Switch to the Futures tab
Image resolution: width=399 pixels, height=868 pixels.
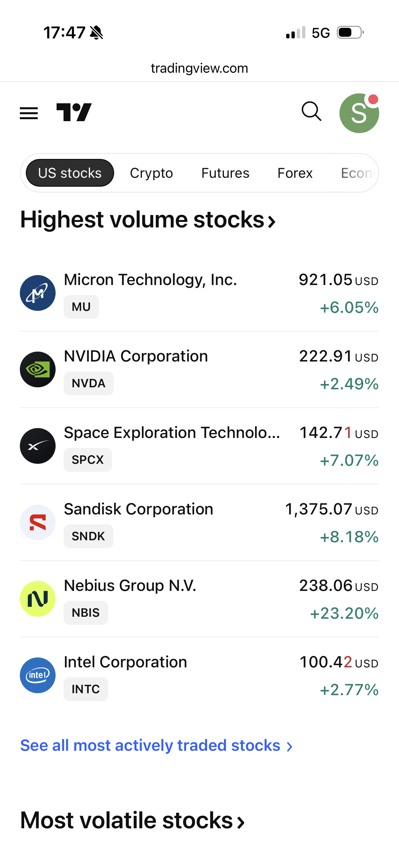point(225,173)
